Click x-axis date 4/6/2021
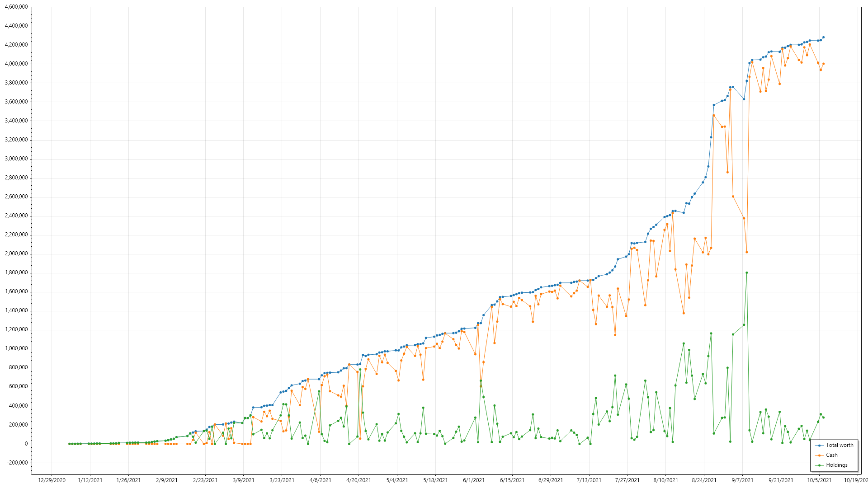 click(320, 480)
